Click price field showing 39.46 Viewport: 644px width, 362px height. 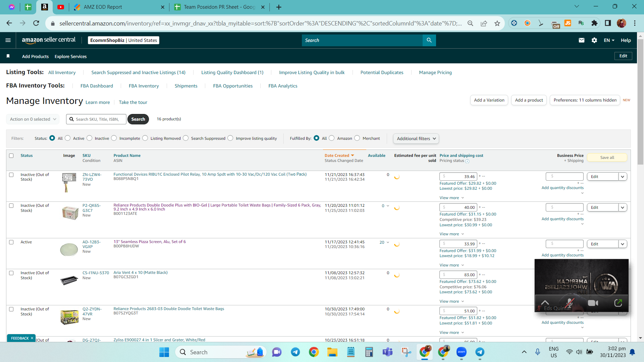click(x=458, y=177)
